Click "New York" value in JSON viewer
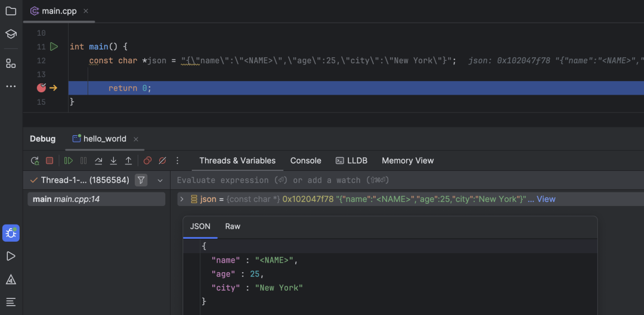The image size is (644, 315). 279,288
